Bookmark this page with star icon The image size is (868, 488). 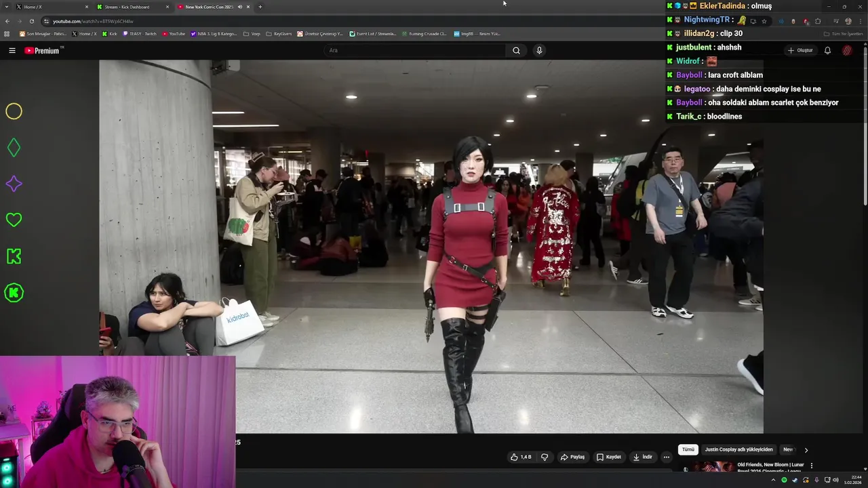(764, 21)
